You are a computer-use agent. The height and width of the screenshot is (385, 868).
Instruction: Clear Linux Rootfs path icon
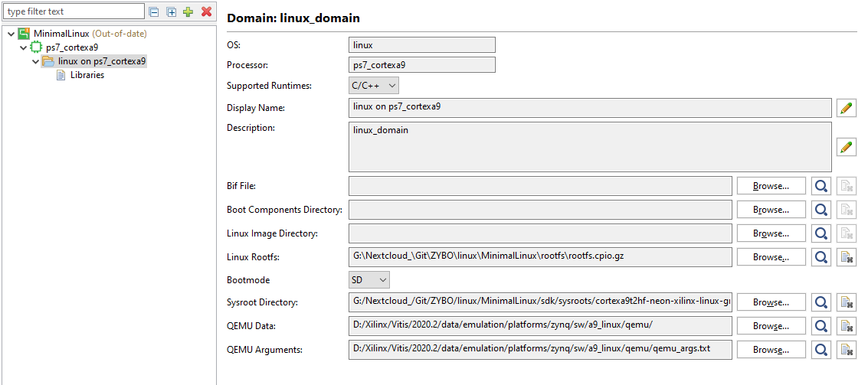[x=847, y=257]
